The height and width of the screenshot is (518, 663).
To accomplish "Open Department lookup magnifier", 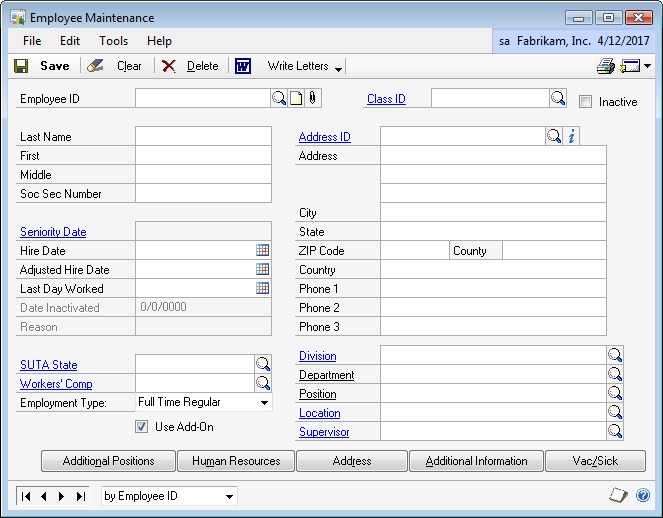I will [x=615, y=374].
